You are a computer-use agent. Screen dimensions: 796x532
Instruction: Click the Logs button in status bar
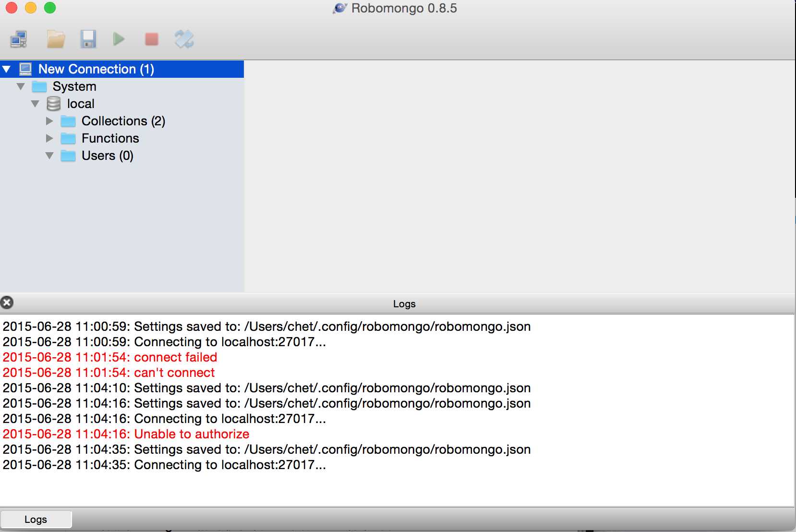(x=36, y=519)
